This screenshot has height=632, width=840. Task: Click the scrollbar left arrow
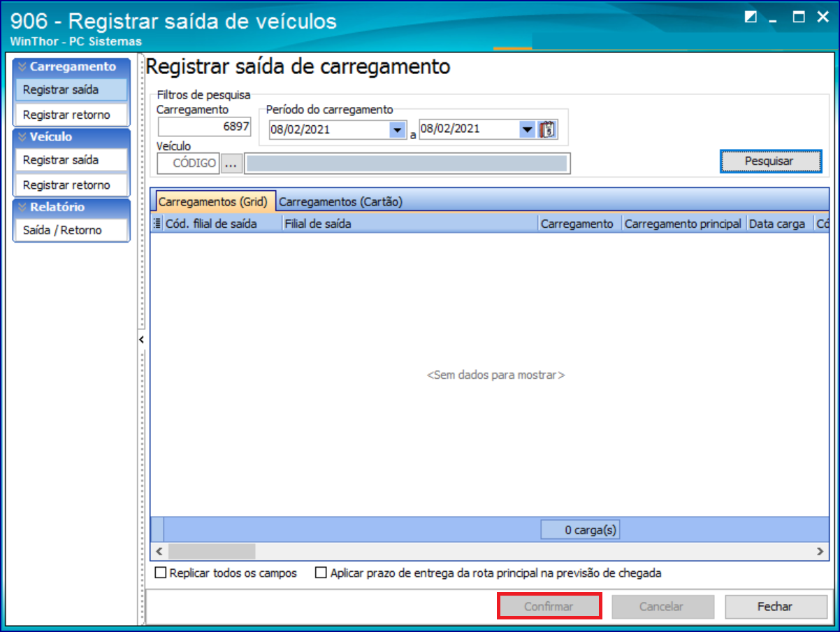point(158,552)
